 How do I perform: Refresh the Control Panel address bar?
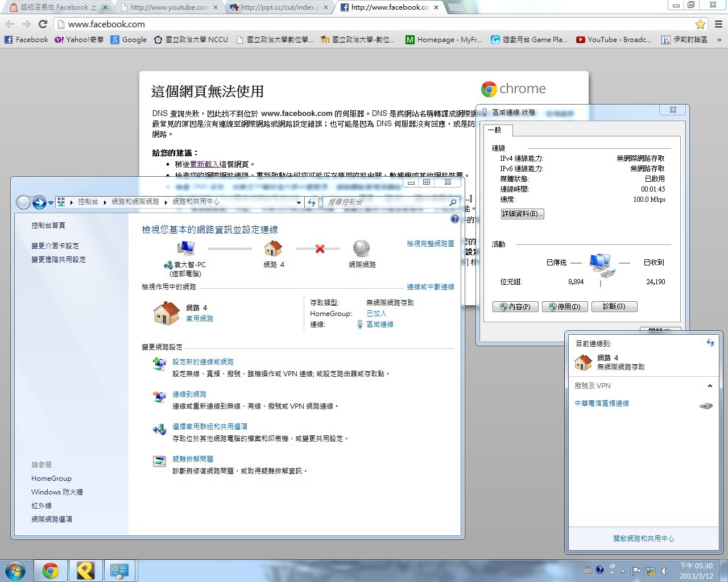312,202
